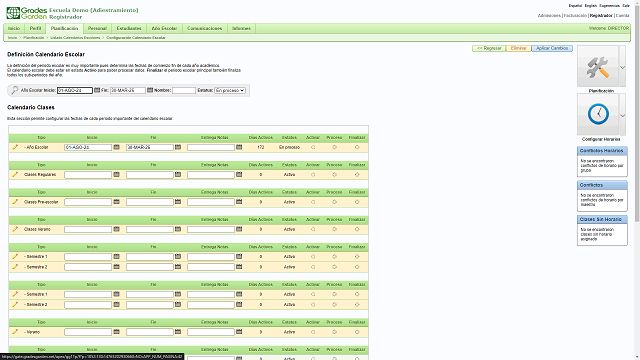This screenshot has height=360, width=640.
Task: Select Proceso radio in Año Escolar row
Action: [x=334, y=147]
